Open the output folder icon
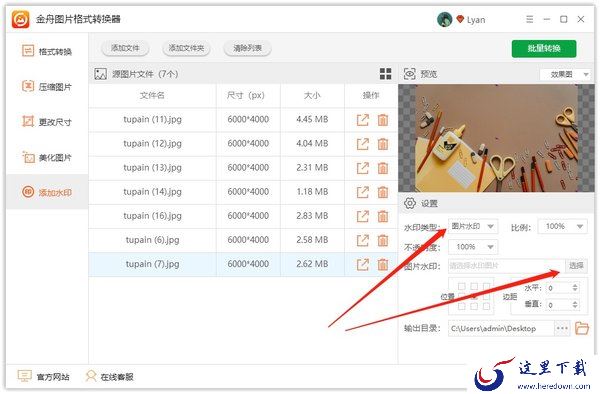600x394 pixels. click(x=582, y=328)
